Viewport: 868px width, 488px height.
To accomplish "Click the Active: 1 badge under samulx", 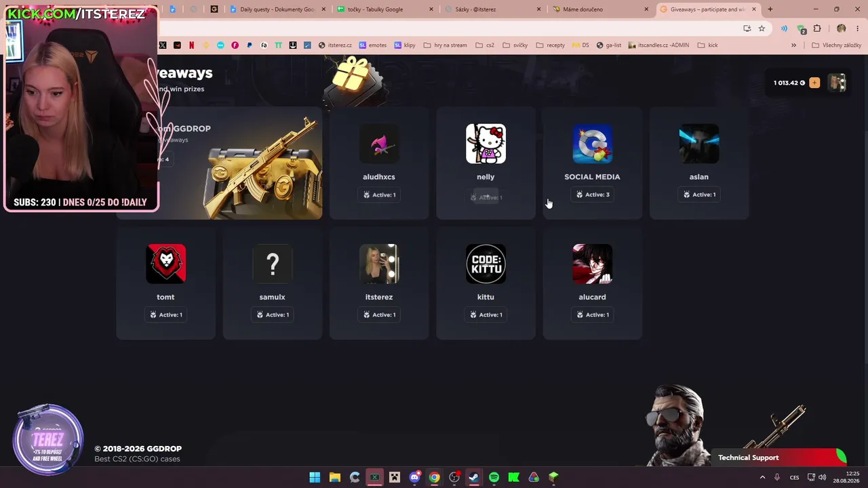I will 272,314.
